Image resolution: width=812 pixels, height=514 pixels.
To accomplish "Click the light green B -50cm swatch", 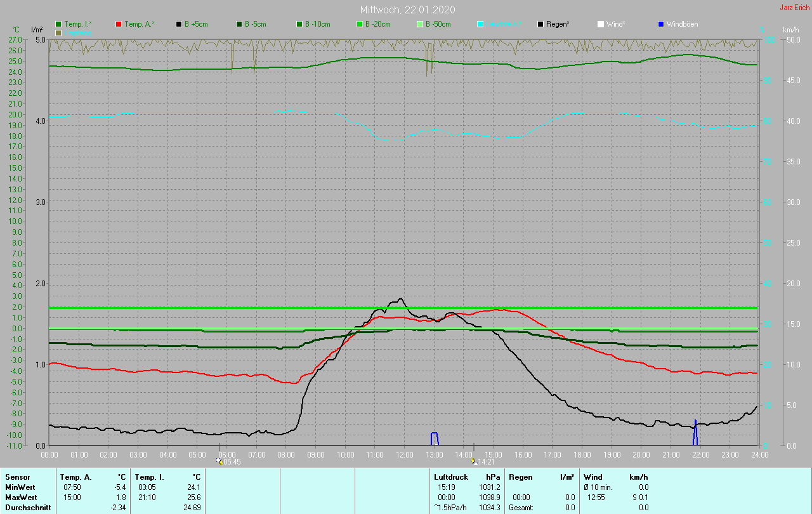I will point(419,24).
